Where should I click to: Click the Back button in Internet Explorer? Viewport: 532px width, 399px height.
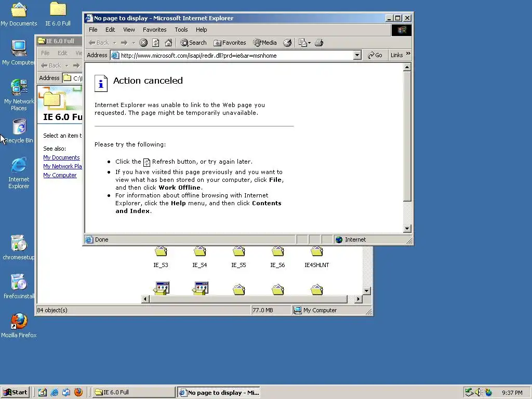99,43
